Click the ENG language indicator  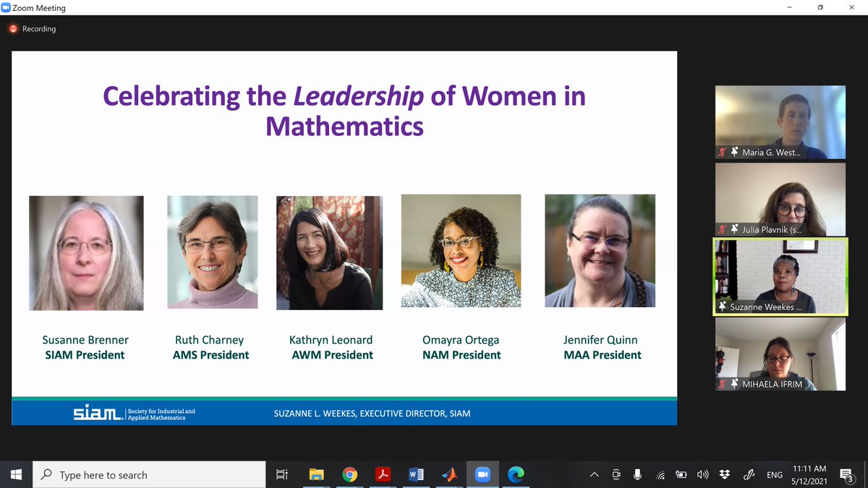774,475
